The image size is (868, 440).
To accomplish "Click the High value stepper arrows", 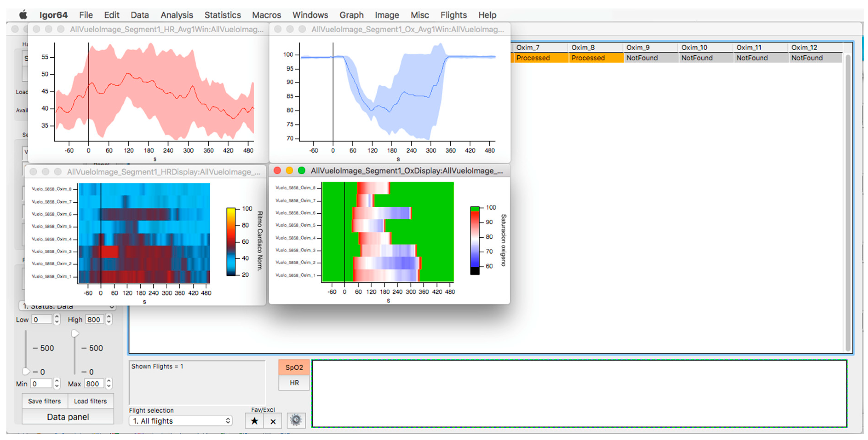I will click(109, 319).
